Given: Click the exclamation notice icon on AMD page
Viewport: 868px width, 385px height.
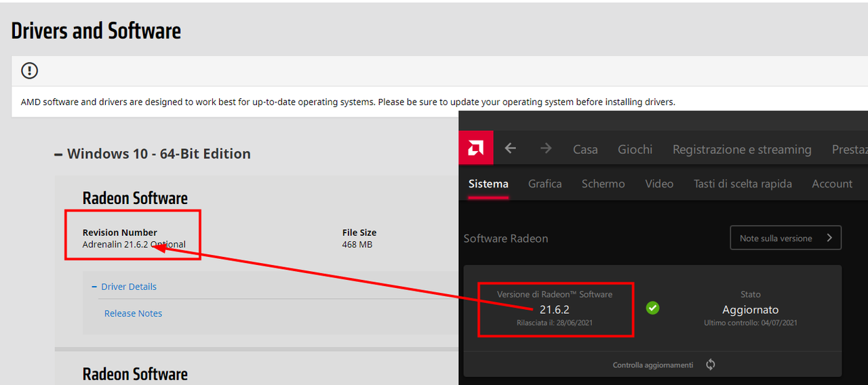Looking at the screenshot, I should [30, 70].
